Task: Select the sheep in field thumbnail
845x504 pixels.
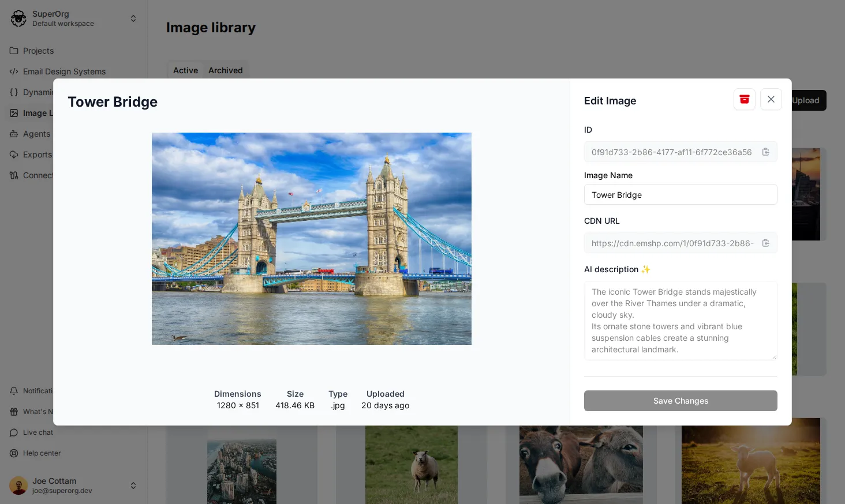Action: point(412,465)
